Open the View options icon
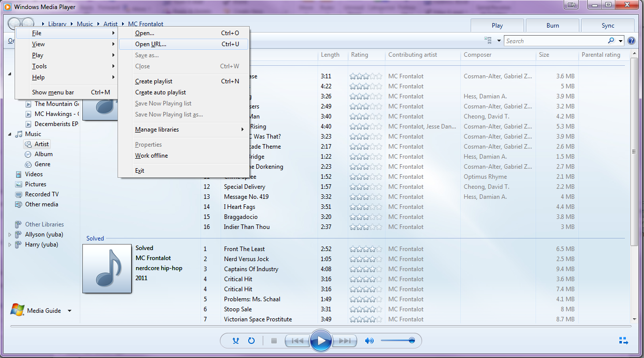 click(x=488, y=41)
